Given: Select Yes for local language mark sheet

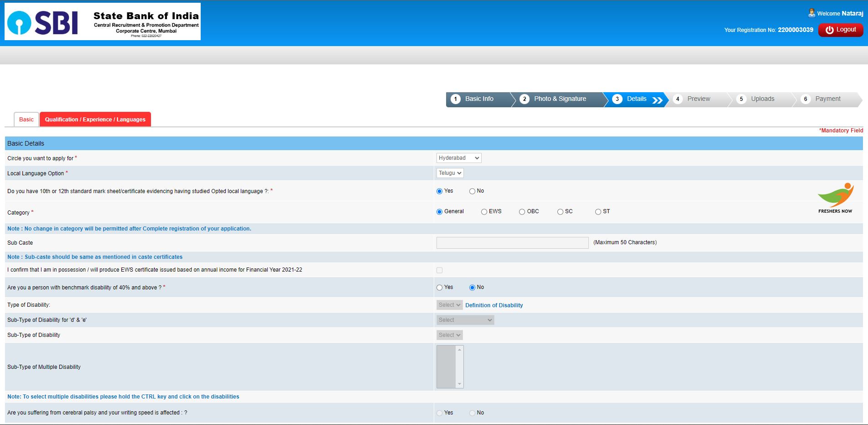Looking at the screenshot, I should pos(440,191).
